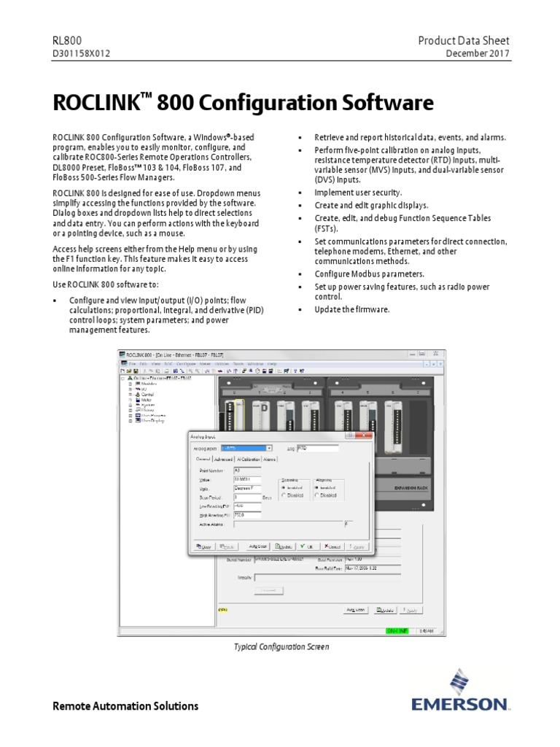Image resolution: width=560 pixels, height=747 pixels.
Task: Select Alarming Disabled radio button
Action: click(x=316, y=495)
